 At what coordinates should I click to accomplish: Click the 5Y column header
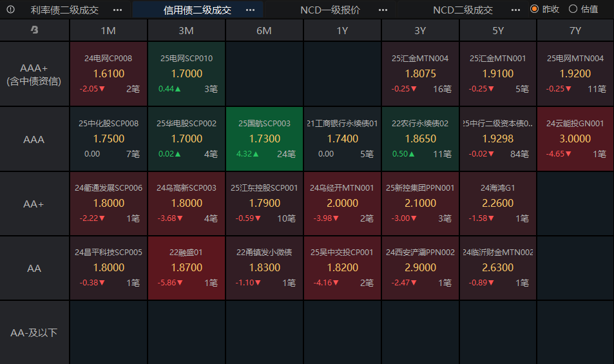[x=497, y=30]
